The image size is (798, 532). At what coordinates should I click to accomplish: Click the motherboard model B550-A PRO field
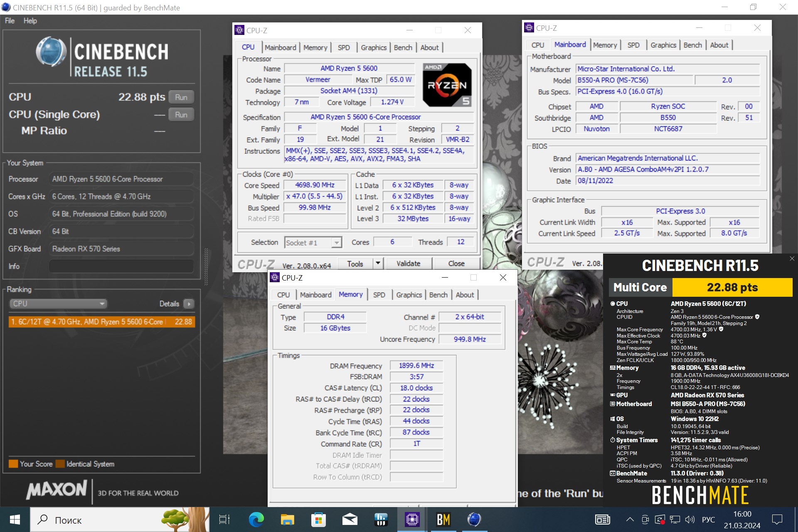point(634,80)
